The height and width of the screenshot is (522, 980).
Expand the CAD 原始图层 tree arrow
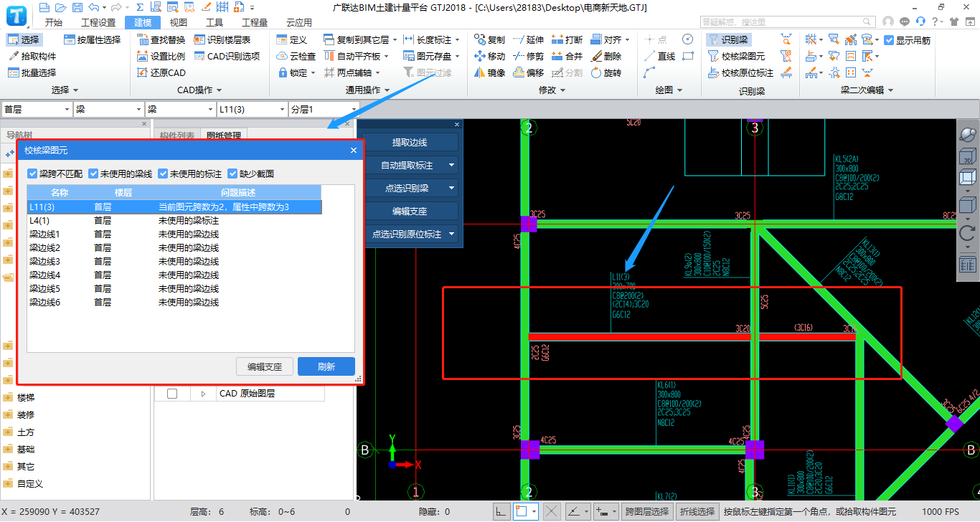point(203,394)
